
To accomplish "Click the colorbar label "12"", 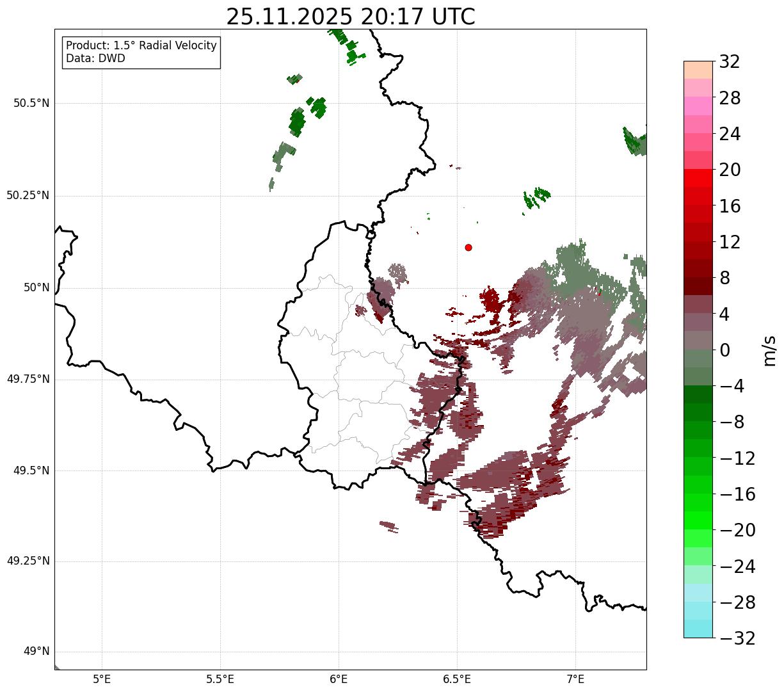I will point(730,243).
